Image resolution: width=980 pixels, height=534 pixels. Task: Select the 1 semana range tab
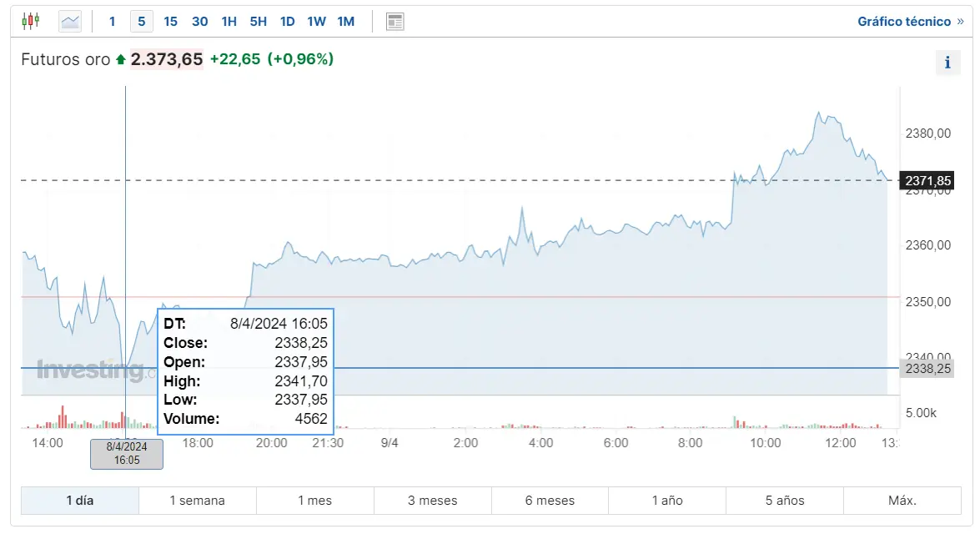pos(197,501)
